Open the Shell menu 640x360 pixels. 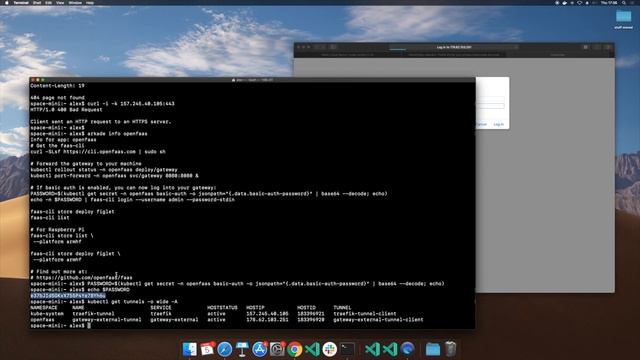click(x=37, y=2)
